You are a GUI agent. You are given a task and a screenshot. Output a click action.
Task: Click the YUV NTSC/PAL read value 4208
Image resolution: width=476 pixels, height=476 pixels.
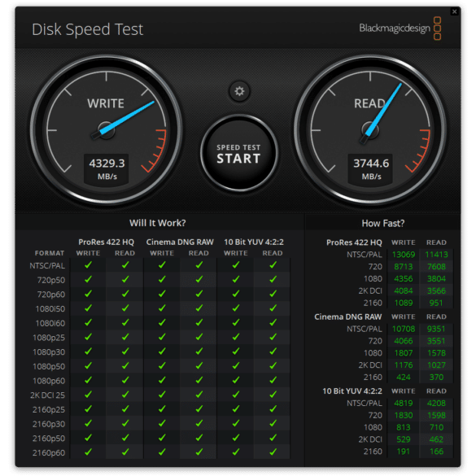436,403
